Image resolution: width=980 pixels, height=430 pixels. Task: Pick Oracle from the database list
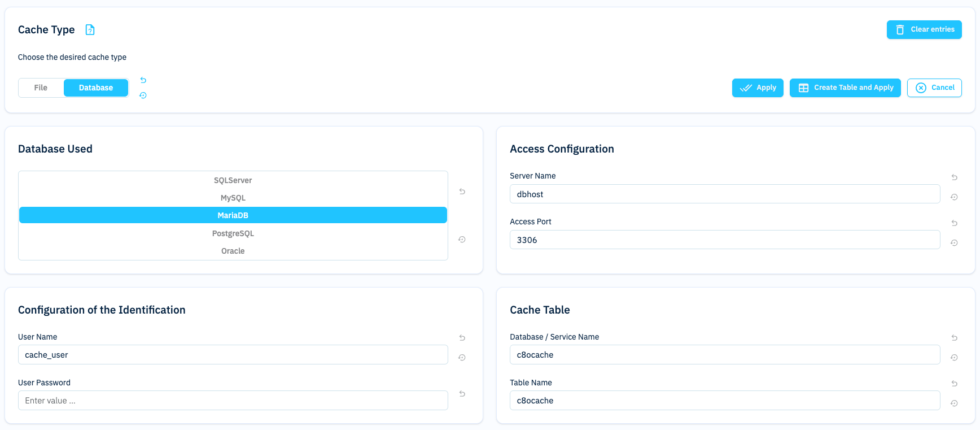[x=233, y=251]
